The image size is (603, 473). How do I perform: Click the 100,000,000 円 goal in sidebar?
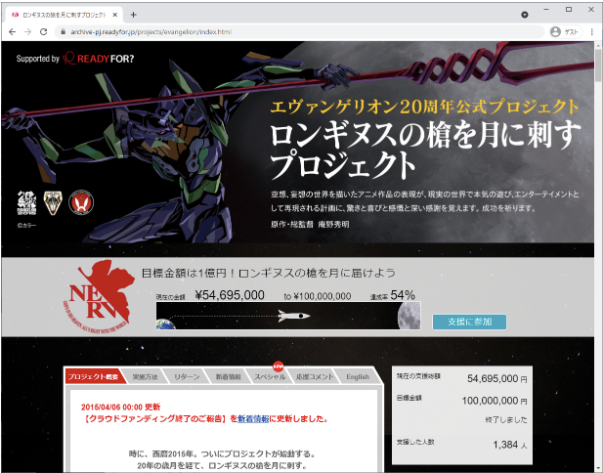point(494,401)
